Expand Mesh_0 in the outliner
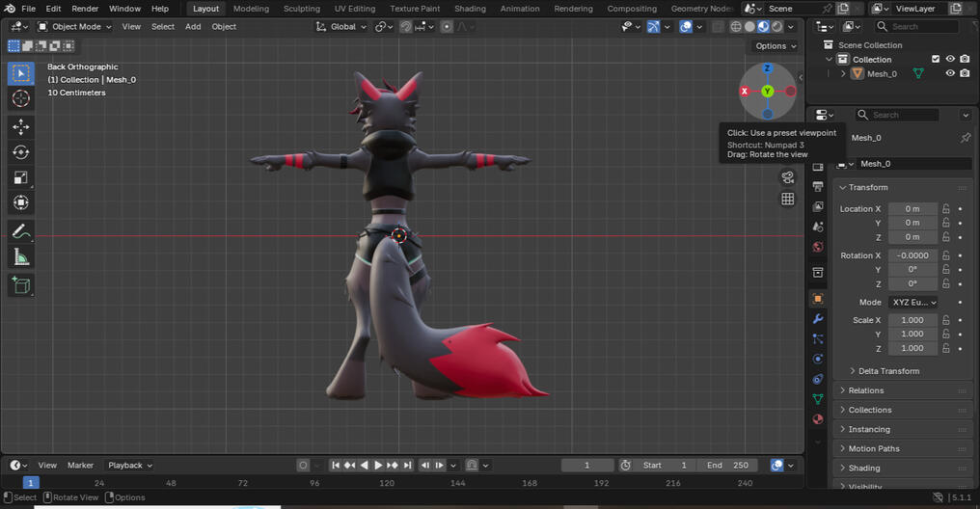Viewport: 980px width, 509px height. click(842, 73)
